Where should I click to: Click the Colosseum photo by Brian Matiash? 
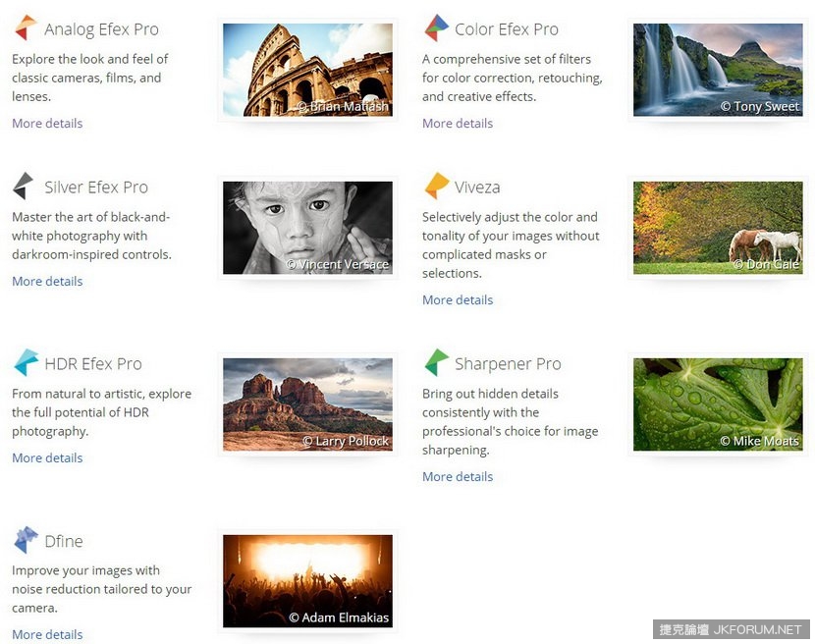[x=307, y=70]
